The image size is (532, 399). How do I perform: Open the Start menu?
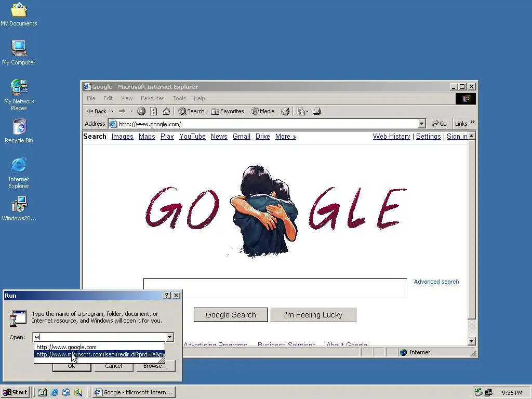pyautogui.click(x=15, y=392)
